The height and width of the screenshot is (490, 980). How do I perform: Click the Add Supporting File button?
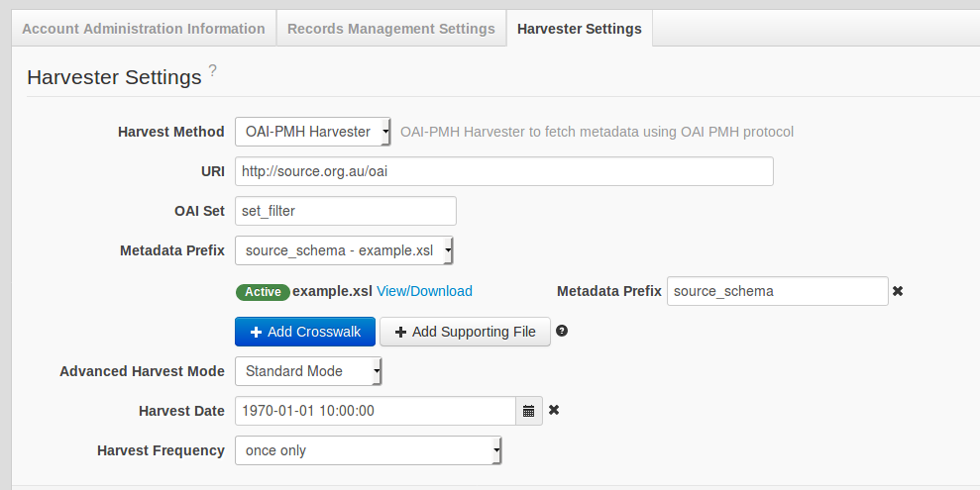pos(465,332)
